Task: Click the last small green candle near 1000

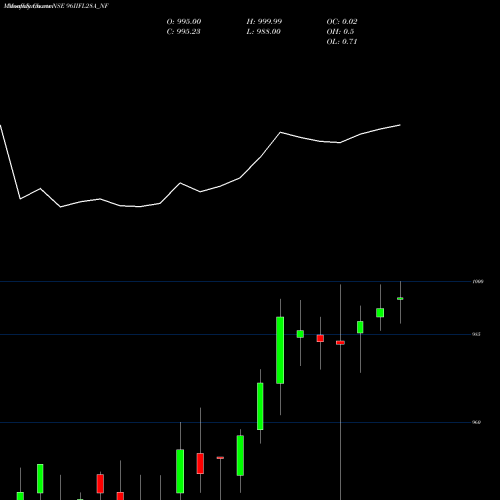Action: coord(400,299)
